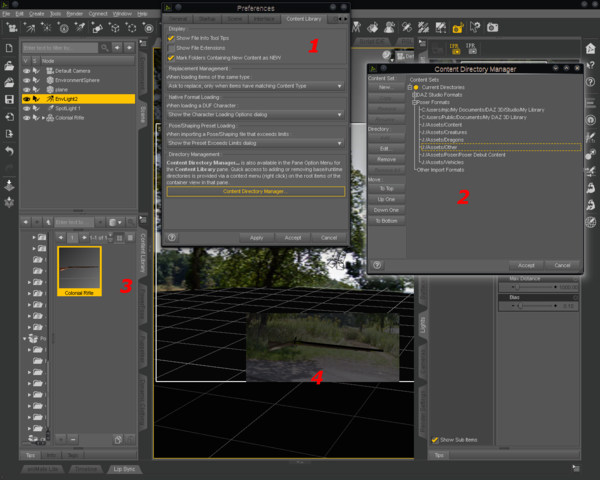
Task: Click the New File icon in left toolbar
Action: [9, 48]
